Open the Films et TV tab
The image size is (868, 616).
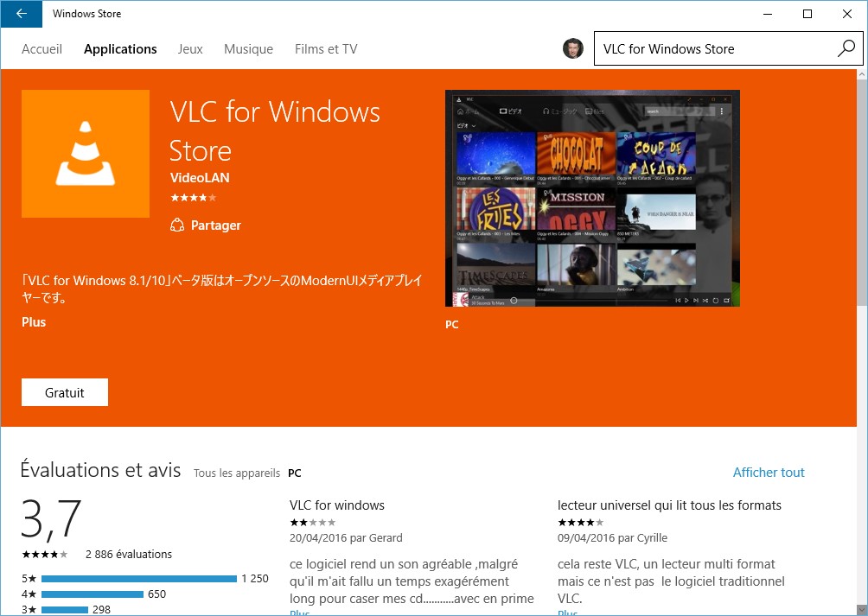tap(326, 49)
